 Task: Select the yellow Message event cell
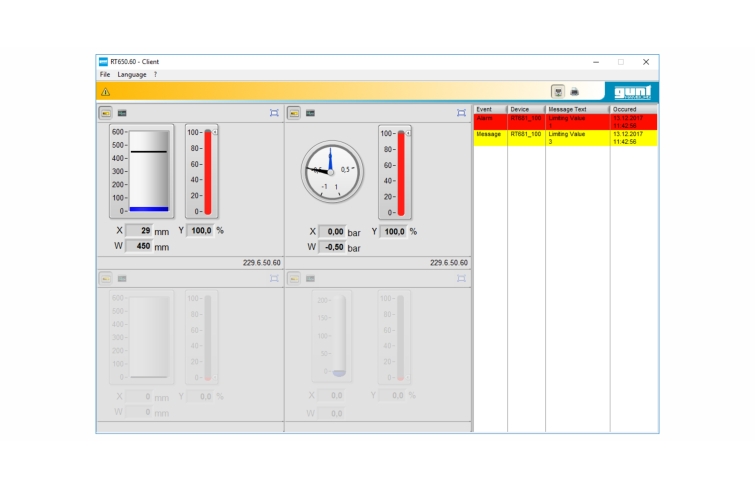coord(490,138)
